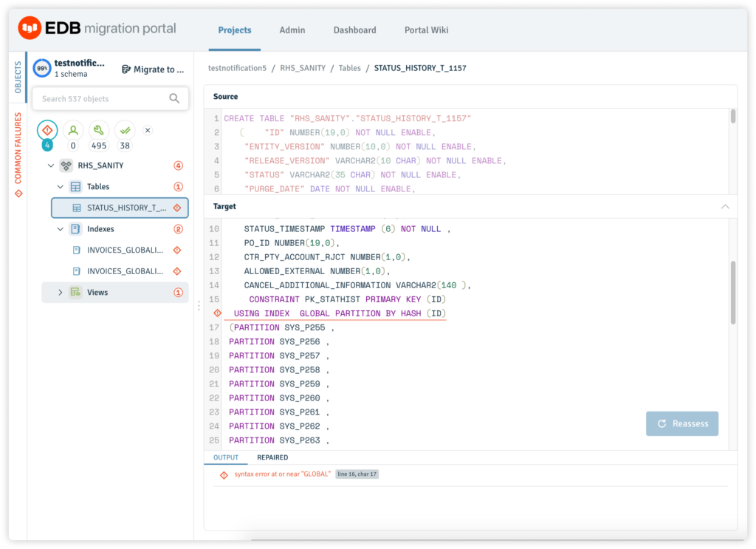Click the line 16, char 17 badge
756x549 pixels.
pos(357,474)
